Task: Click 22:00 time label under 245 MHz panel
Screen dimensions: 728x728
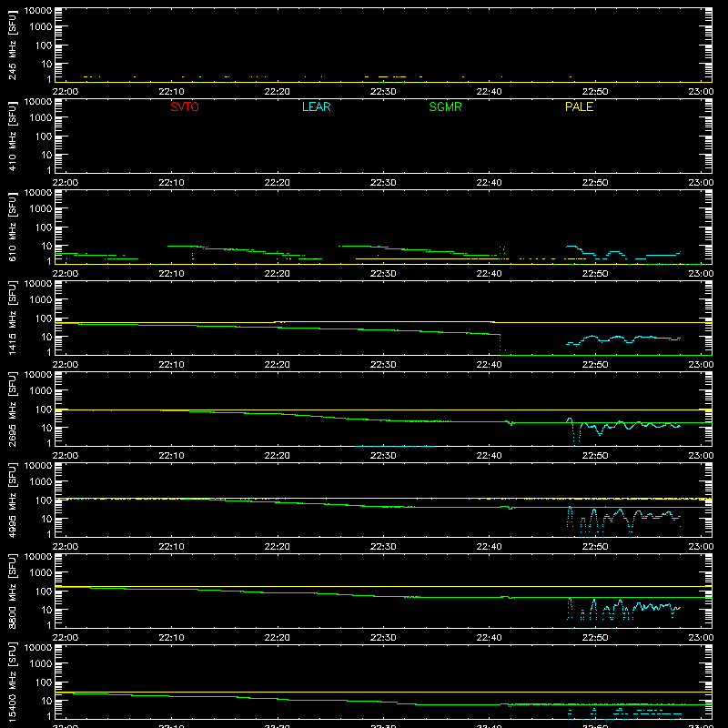Action: tap(66, 92)
